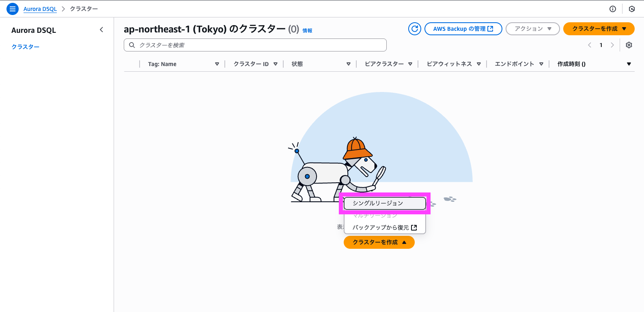Go to next page arrow
The height and width of the screenshot is (312, 644).
pyautogui.click(x=612, y=45)
